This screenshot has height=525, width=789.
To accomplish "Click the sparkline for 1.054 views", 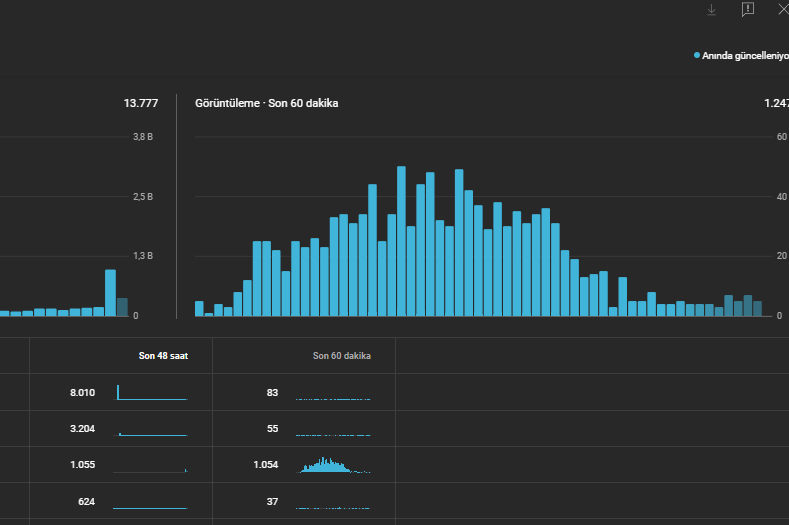I will pyautogui.click(x=333, y=465).
